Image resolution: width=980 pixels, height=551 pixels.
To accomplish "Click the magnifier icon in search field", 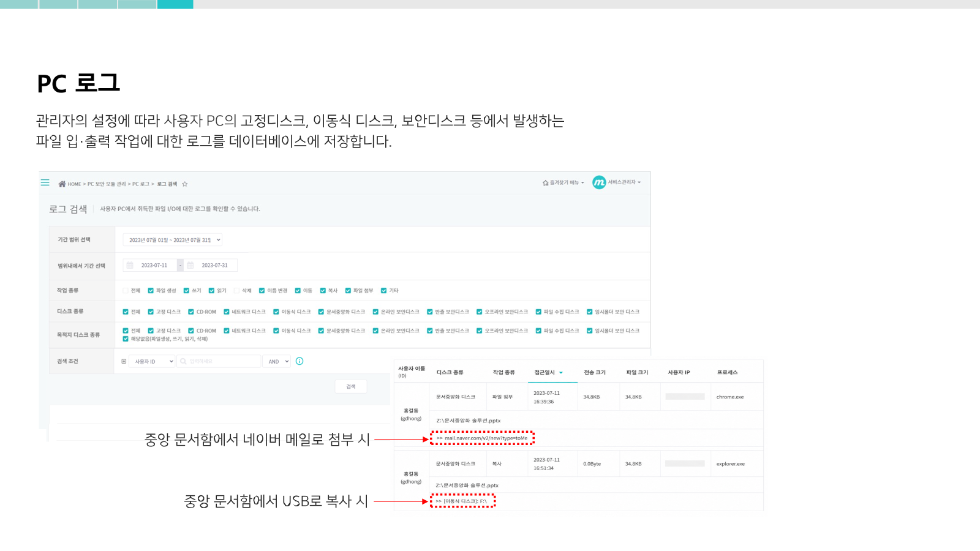I will pyautogui.click(x=183, y=361).
